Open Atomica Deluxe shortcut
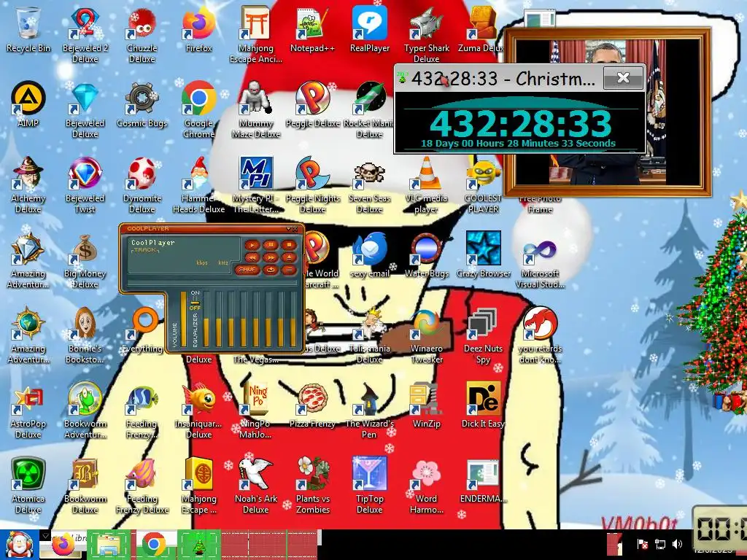 [x=28, y=486]
